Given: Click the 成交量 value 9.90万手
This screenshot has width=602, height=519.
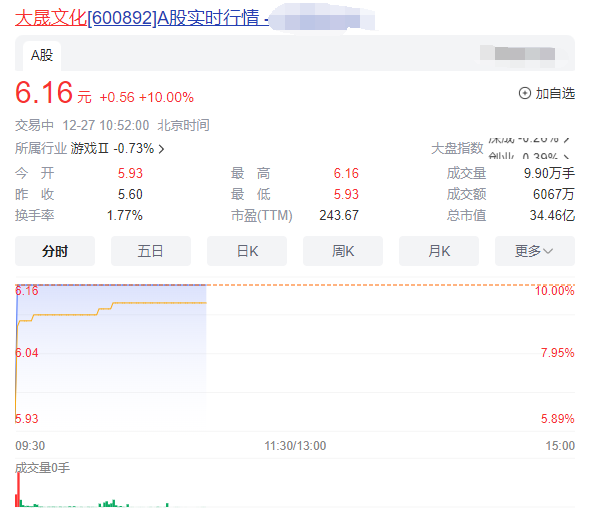Looking at the screenshot, I should click(x=549, y=173).
